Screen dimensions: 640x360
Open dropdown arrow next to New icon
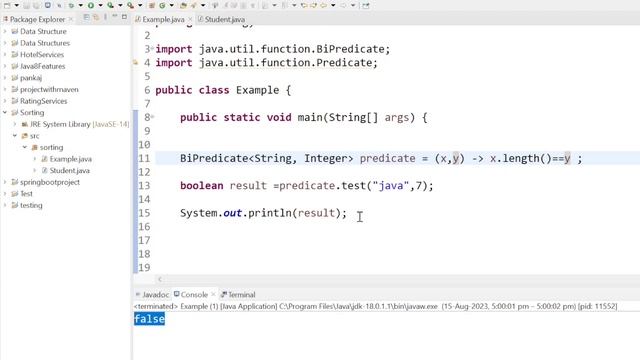tap(17, 5)
